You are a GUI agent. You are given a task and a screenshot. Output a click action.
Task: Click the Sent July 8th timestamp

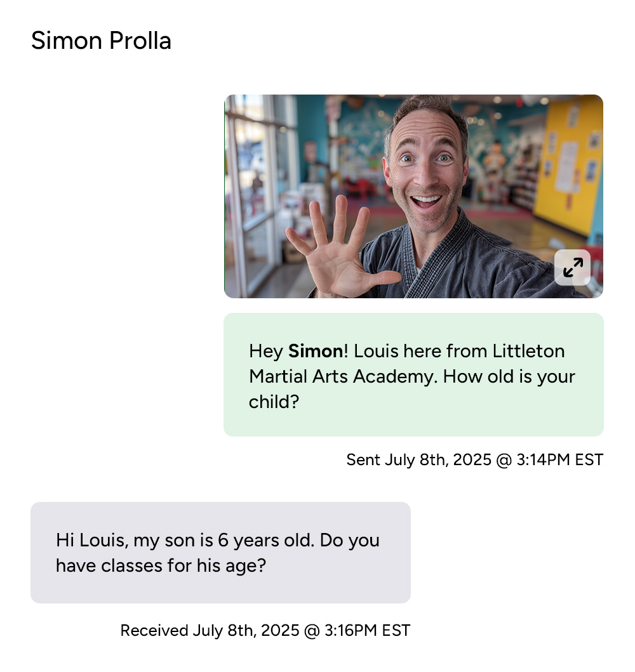[474, 459]
